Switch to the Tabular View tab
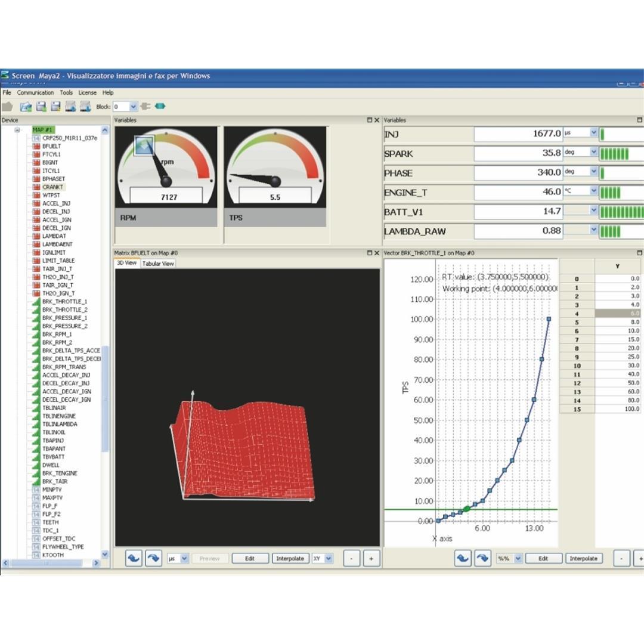The image size is (644, 644). 158,264
